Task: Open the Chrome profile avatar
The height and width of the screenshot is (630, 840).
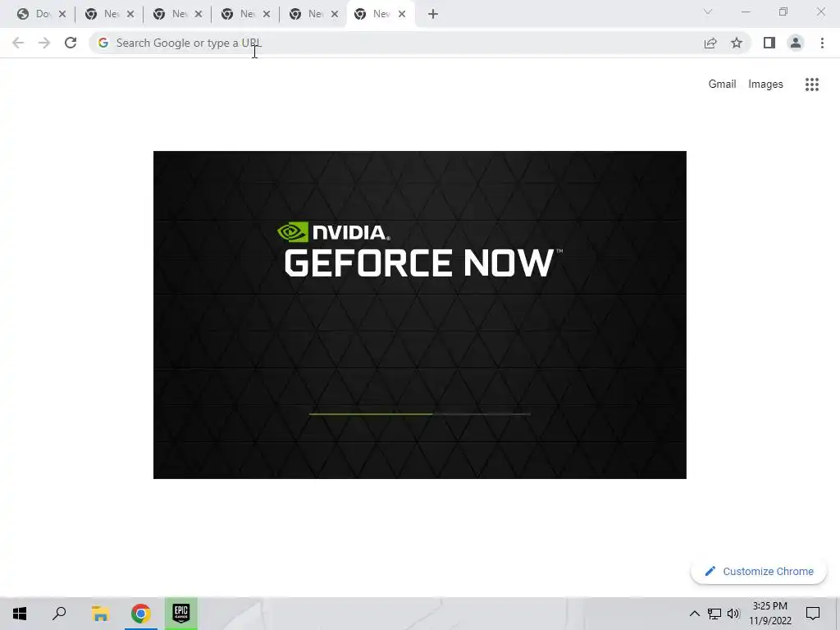Action: click(796, 43)
